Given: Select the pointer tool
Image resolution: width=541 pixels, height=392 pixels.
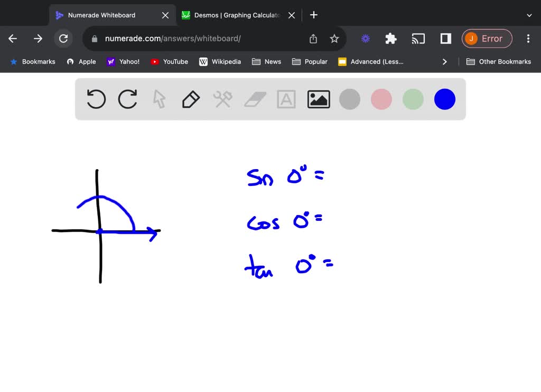Looking at the screenshot, I should (159, 99).
